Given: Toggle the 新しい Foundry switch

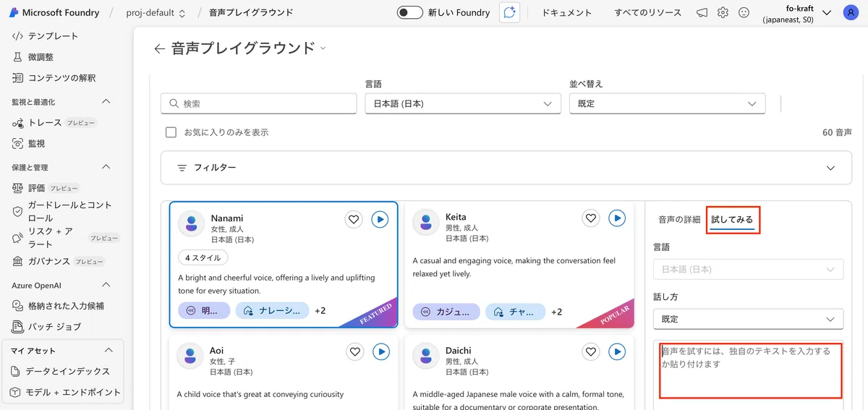Looking at the screenshot, I should pos(410,12).
